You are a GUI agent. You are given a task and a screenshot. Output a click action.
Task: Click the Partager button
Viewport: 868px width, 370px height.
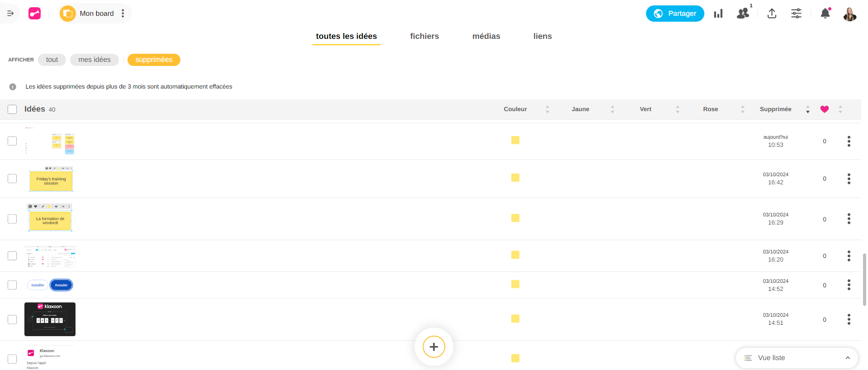675,14
